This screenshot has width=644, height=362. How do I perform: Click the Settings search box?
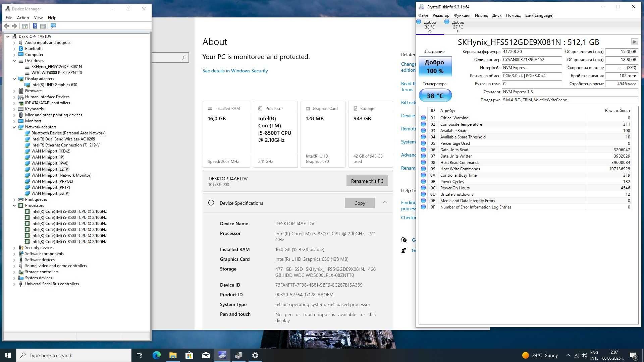(170, 58)
